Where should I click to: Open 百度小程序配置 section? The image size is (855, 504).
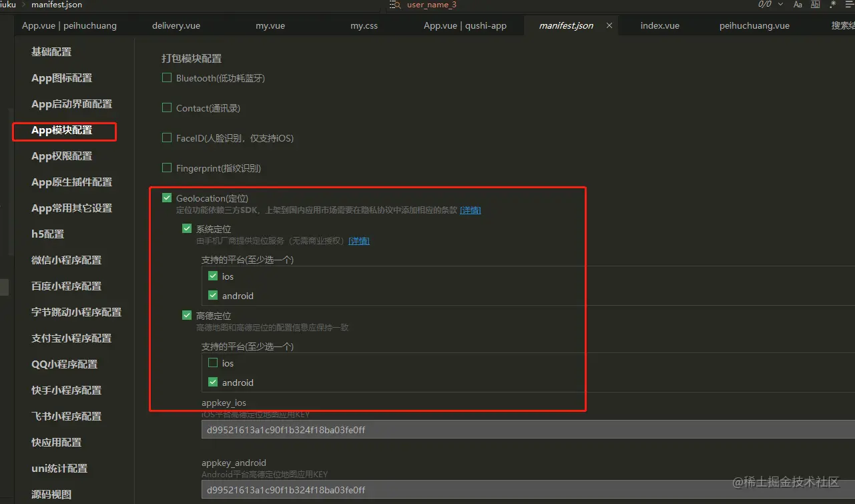[67, 286]
